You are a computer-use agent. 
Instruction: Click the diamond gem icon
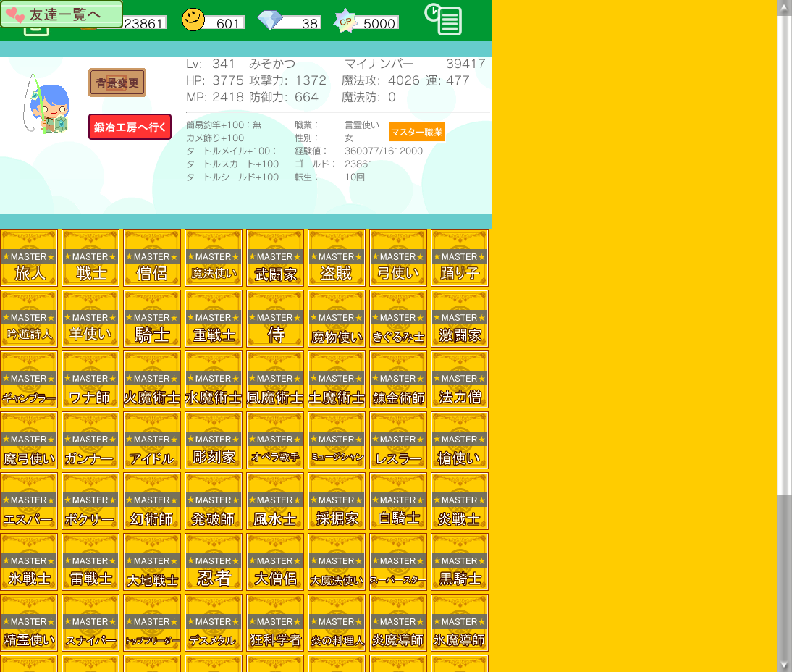coord(270,21)
